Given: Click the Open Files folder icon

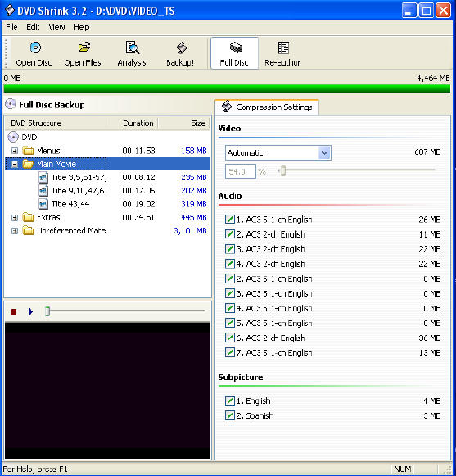Looking at the screenshot, I should click(84, 48).
